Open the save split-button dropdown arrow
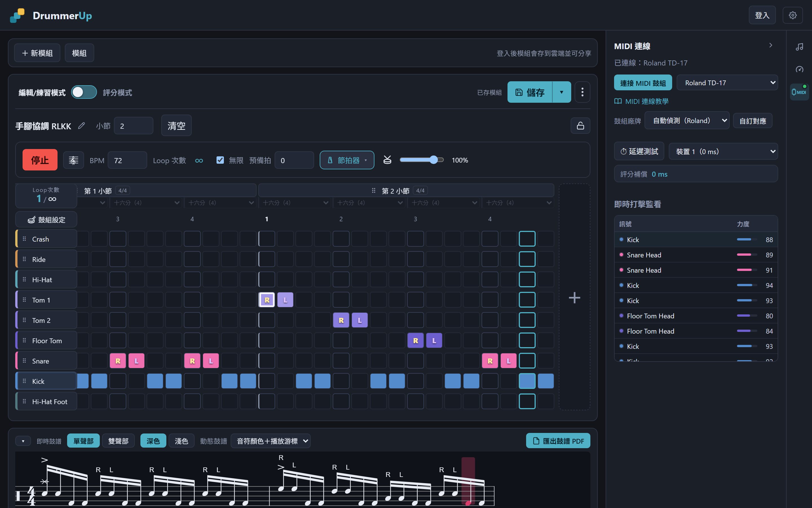 coord(561,92)
